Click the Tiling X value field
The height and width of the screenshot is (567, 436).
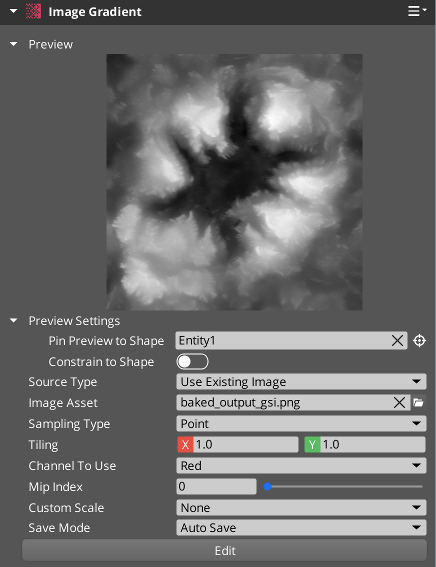coord(245,444)
